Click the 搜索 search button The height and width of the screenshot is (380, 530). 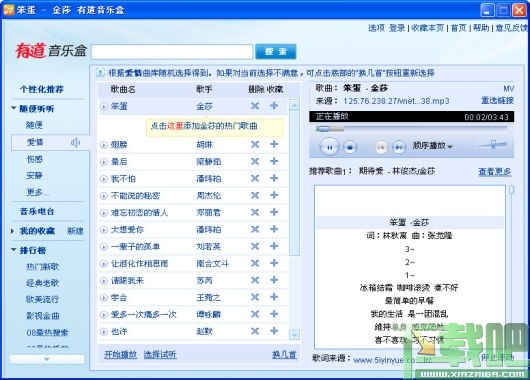tap(275, 52)
